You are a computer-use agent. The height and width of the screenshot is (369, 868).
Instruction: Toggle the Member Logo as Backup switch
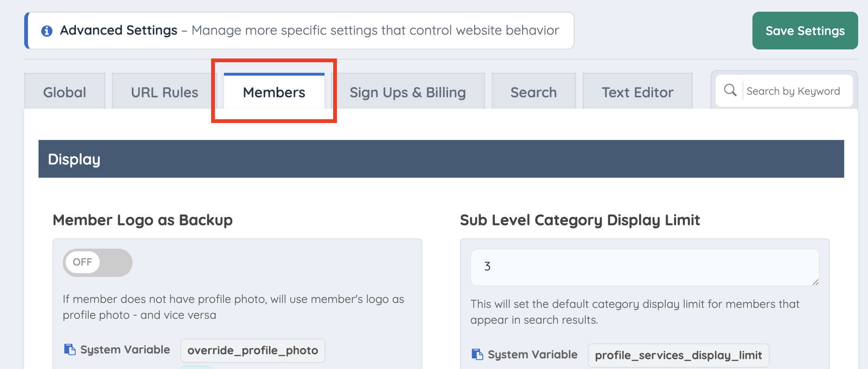(x=97, y=262)
